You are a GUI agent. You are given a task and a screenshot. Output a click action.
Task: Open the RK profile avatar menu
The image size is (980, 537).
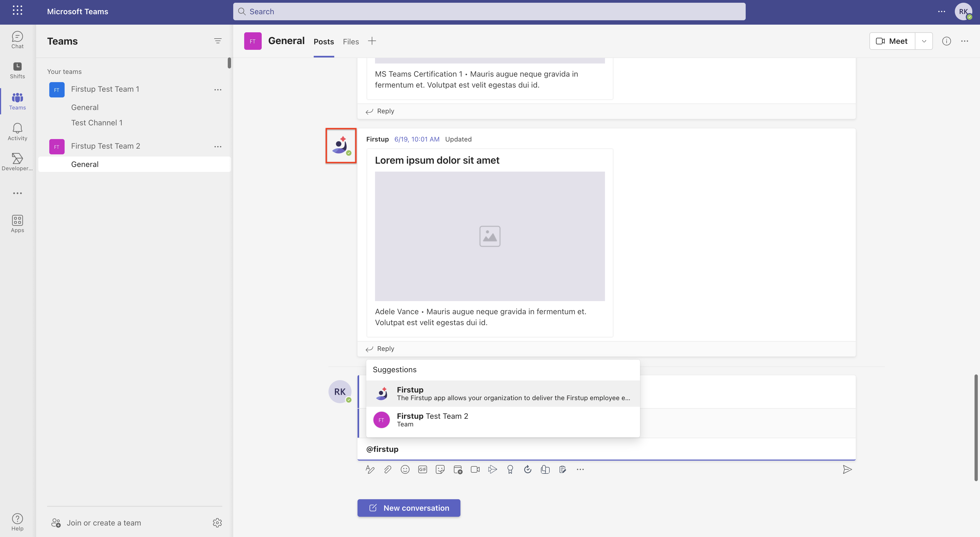coord(963,11)
